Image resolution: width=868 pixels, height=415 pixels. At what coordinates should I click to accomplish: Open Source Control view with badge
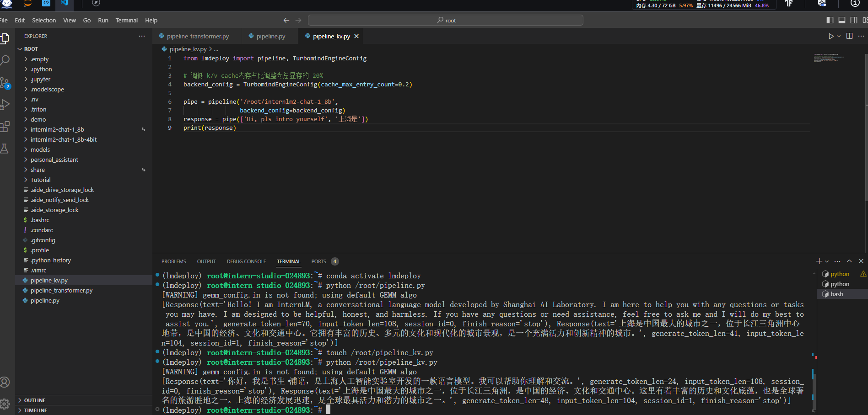pyautogui.click(x=5, y=83)
